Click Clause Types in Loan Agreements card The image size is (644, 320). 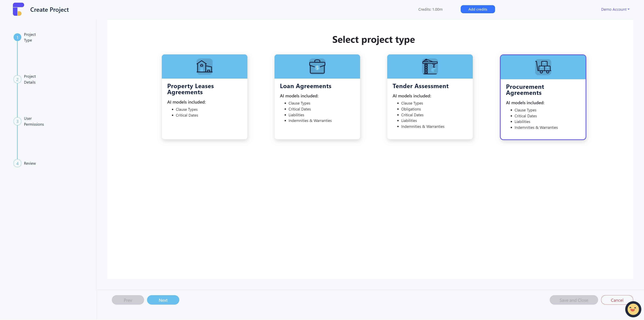tap(299, 103)
